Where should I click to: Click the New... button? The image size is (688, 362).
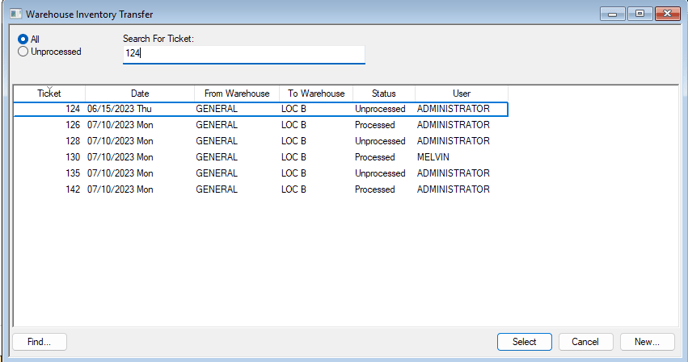(x=647, y=342)
